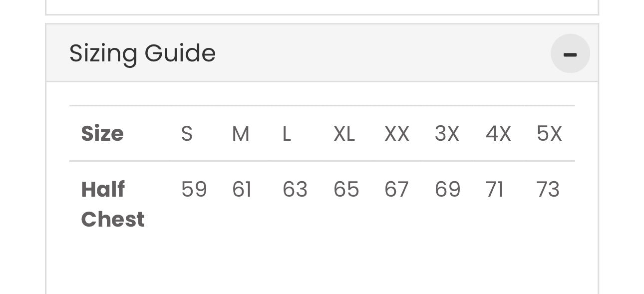Click the half chest value 67

tap(396, 190)
